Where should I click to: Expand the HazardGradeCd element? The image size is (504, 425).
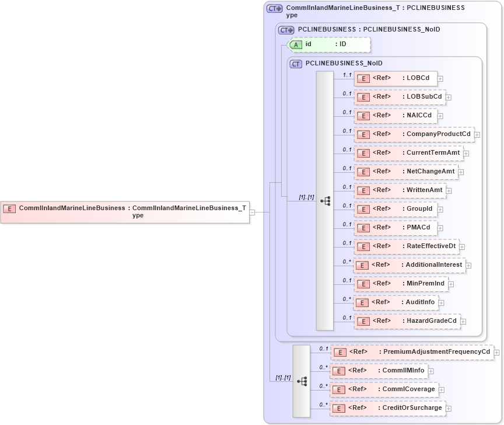pyautogui.click(x=462, y=321)
